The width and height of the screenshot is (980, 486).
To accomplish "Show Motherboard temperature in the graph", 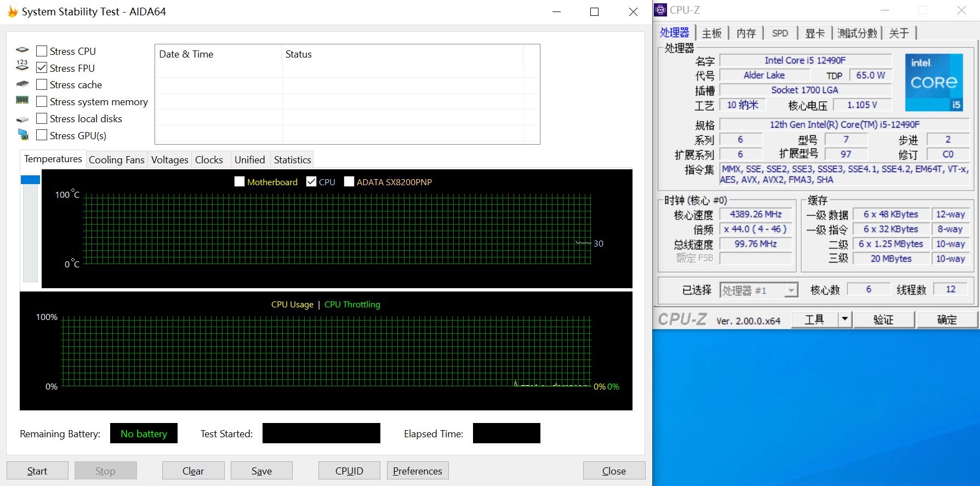I will (240, 181).
